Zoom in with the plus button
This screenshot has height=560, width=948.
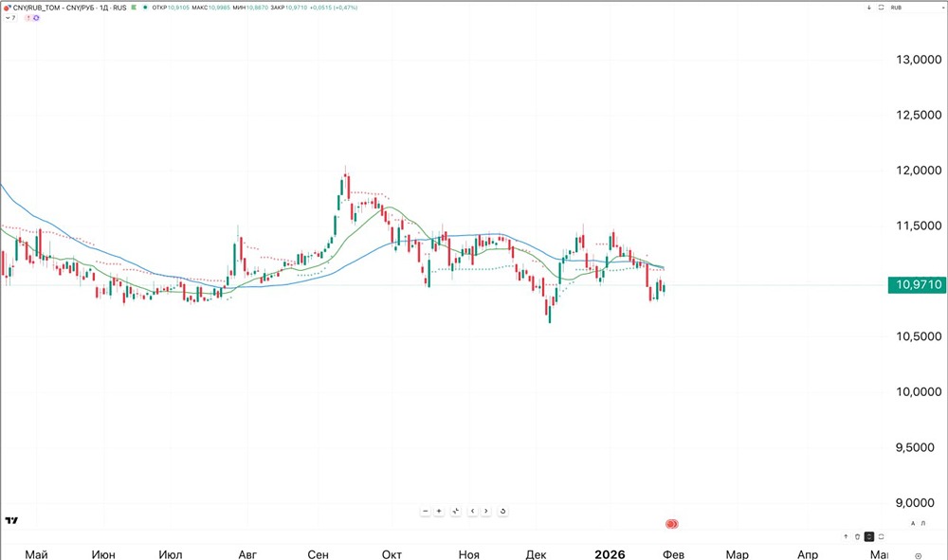click(x=439, y=511)
